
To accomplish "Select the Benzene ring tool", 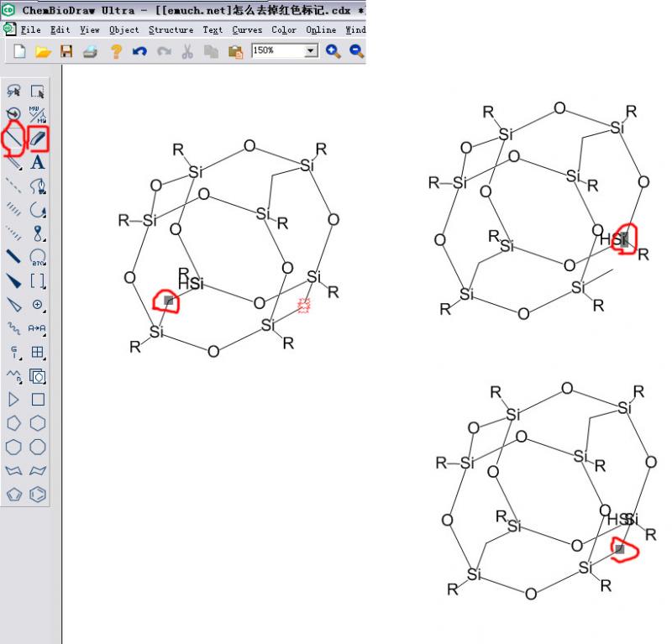I will coord(38,495).
